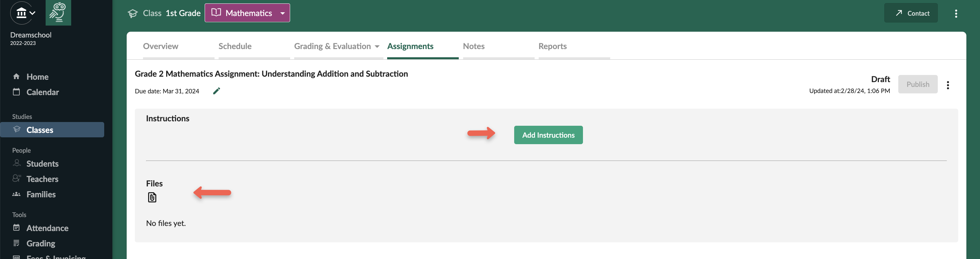Click the 'No files yet.' text

point(166,223)
